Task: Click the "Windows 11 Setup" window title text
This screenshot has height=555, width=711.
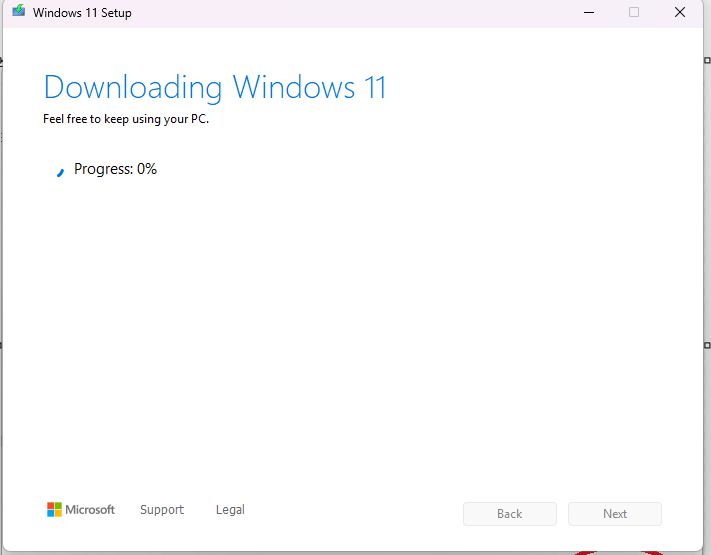Action: pyautogui.click(x=82, y=13)
